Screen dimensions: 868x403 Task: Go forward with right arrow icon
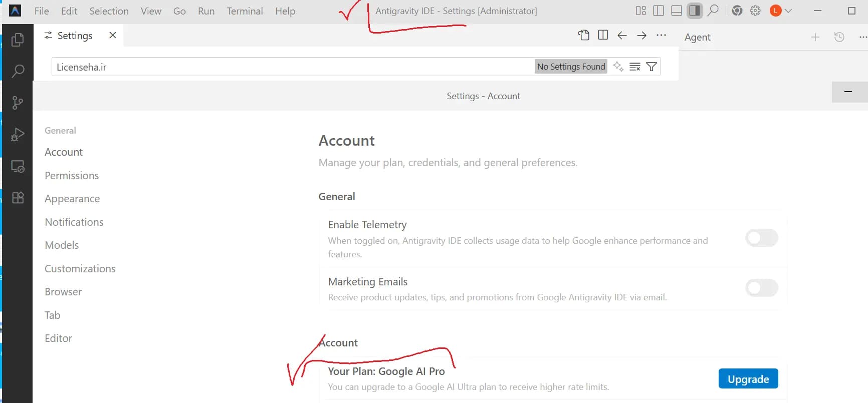coord(641,35)
